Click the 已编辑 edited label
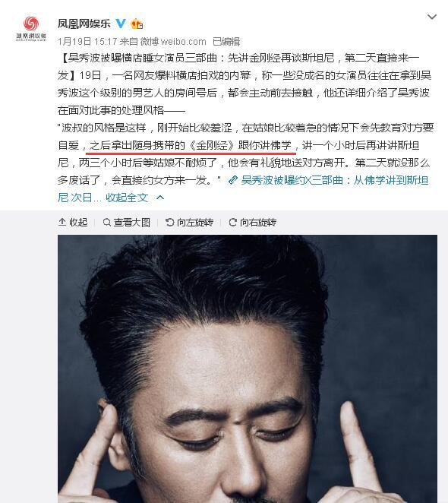 point(226,41)
